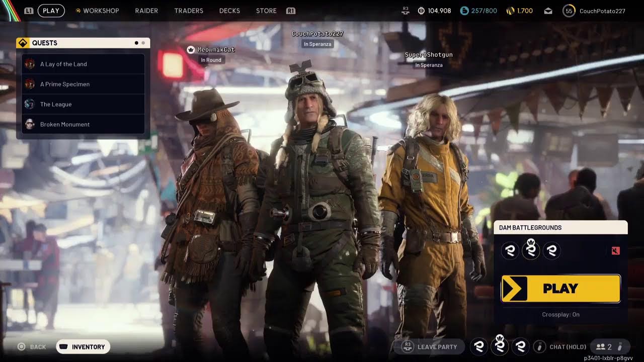Select the second page dot in Quests panel

click(143, 43)
